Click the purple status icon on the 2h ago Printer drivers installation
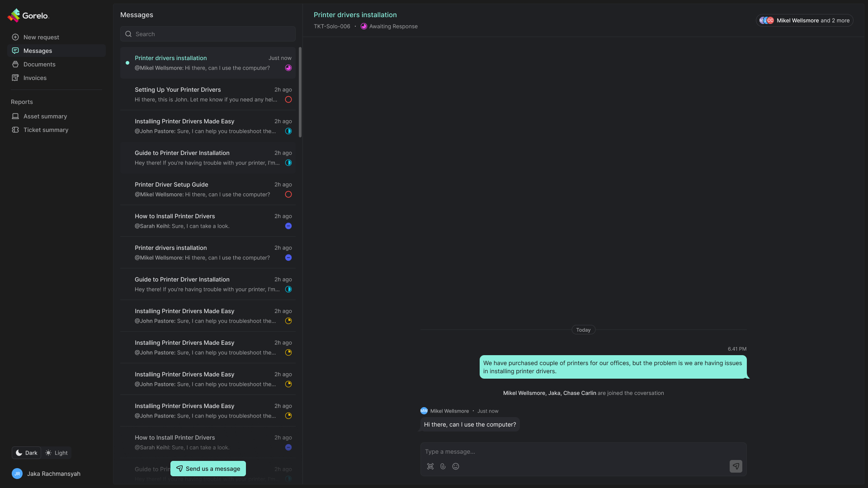Viewport: 868px width, 488px height. click(288, 258)
